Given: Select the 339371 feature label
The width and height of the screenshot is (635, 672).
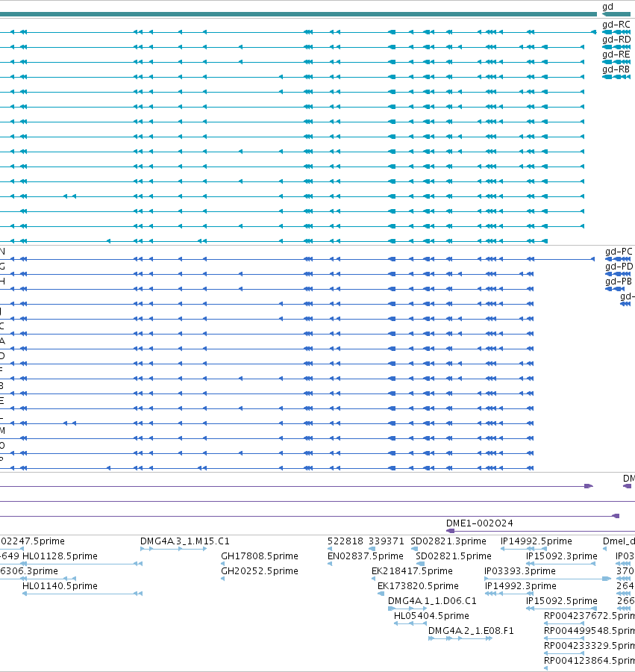Looking at the screenshot, I should 387,541.
